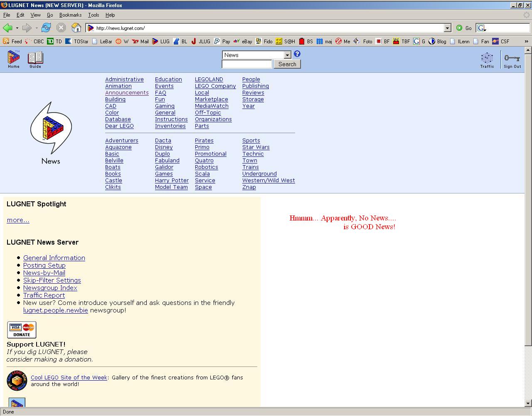
Task: Click the browser Forward arrow button
Action: 27,28
